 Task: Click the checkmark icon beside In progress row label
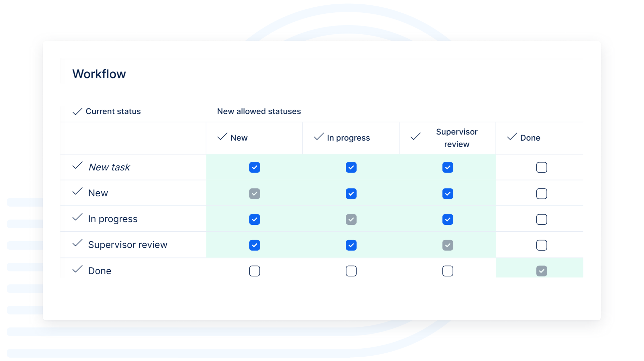coord(77,217)
